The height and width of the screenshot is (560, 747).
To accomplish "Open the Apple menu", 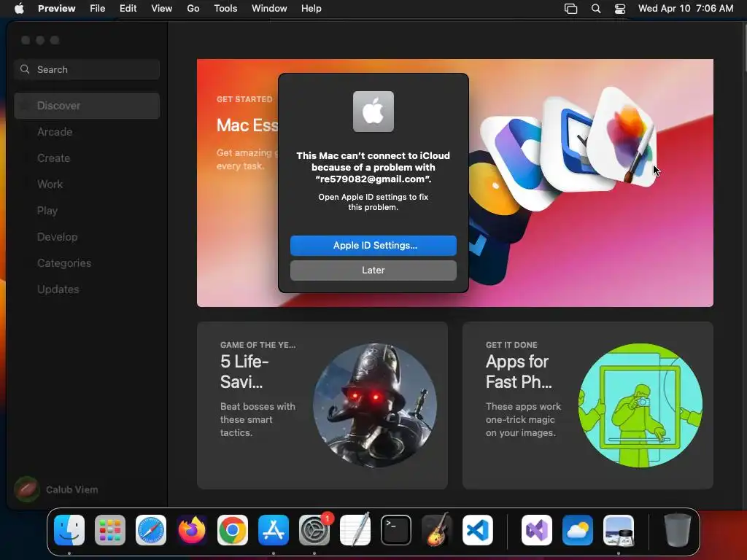I will (x=19, y=8).
